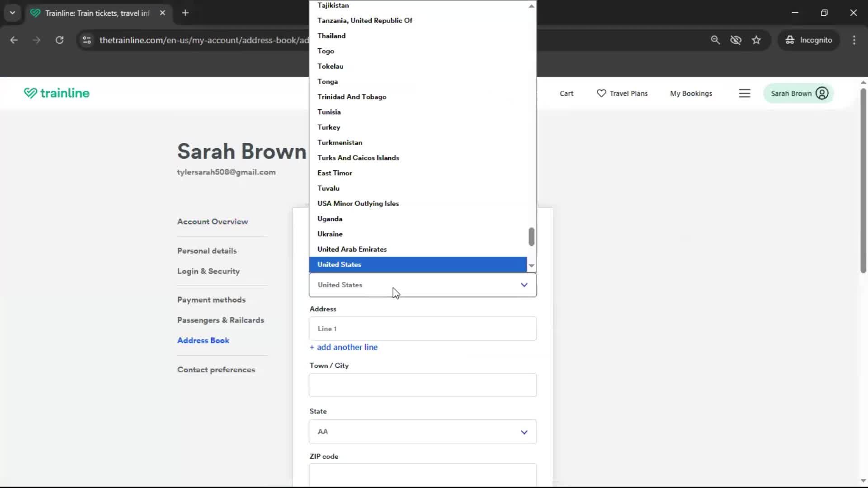Click the Trainline logo
868x488 pixels.
click(x=56, y=93)
